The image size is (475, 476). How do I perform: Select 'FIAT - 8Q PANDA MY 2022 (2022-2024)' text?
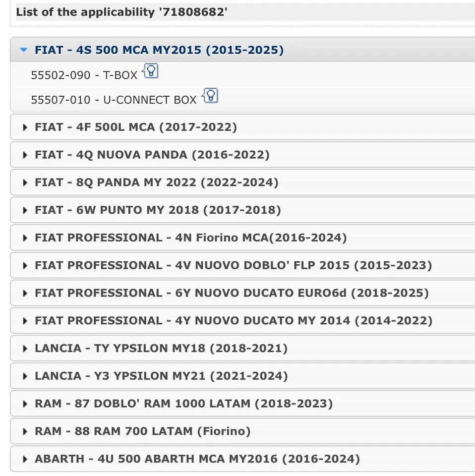click(157, 182)
